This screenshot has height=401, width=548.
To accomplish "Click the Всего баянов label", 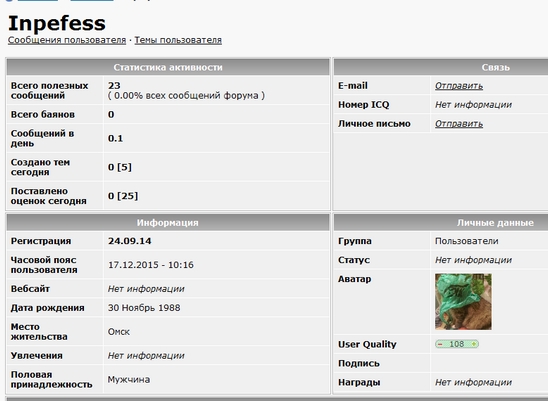I will 43,115.
